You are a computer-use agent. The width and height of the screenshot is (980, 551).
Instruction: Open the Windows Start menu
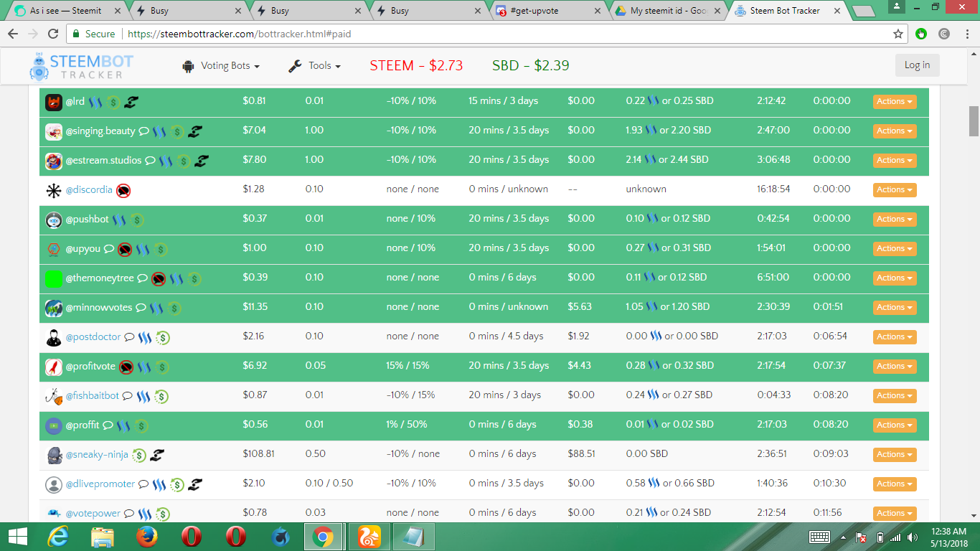(18, 536)
